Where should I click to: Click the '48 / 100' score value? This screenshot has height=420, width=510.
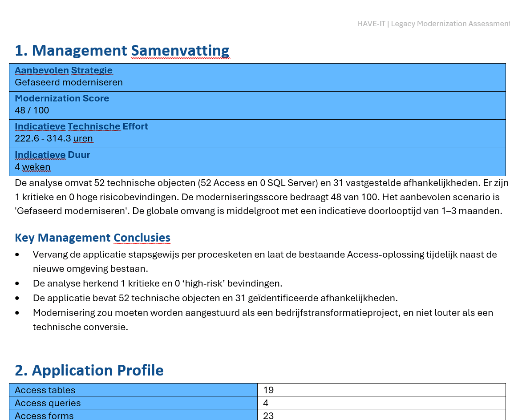click(x=32, y=110)
